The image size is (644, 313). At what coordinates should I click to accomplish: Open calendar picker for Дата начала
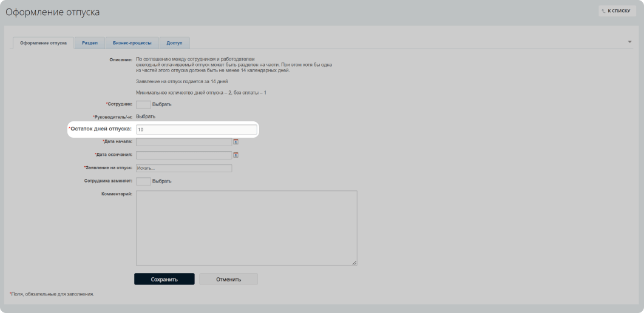point(236,141)
